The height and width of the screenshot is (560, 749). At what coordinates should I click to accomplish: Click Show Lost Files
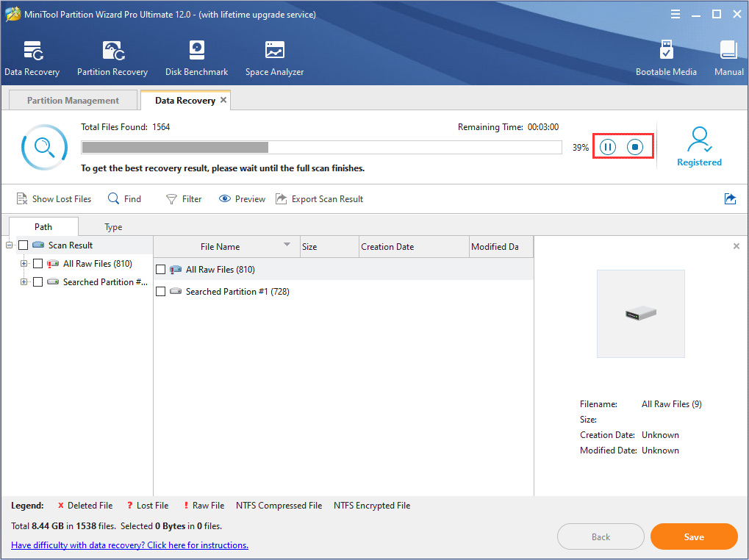click(54, 199)
